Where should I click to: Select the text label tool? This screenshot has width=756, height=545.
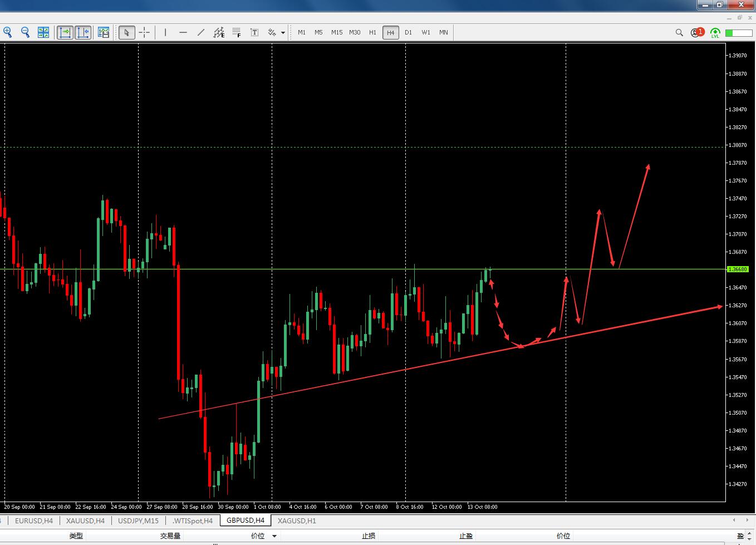254,32
